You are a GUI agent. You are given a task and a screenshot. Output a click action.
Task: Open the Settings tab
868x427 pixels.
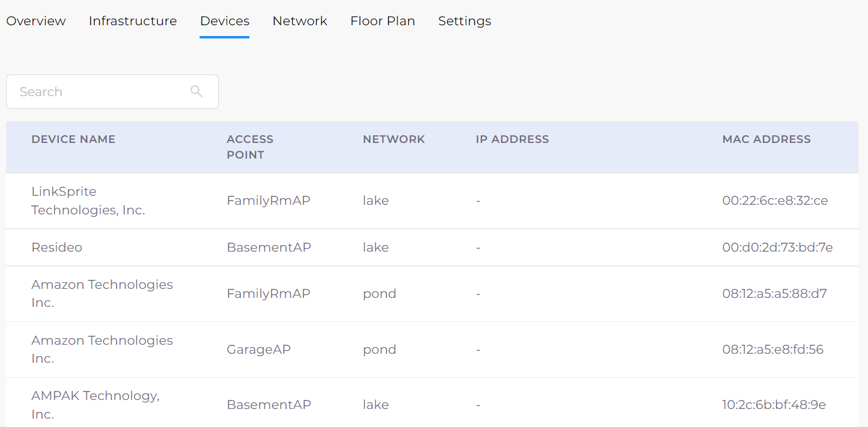tap(465, 21)
